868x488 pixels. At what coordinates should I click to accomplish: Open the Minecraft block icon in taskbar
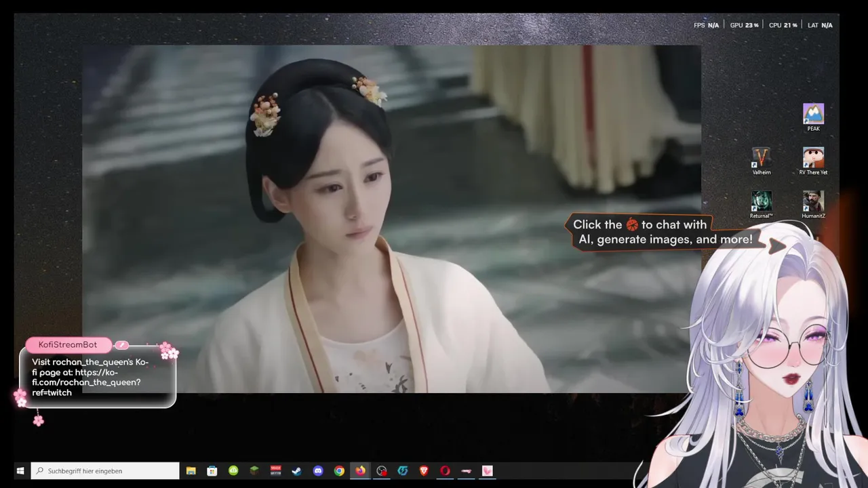254,470
